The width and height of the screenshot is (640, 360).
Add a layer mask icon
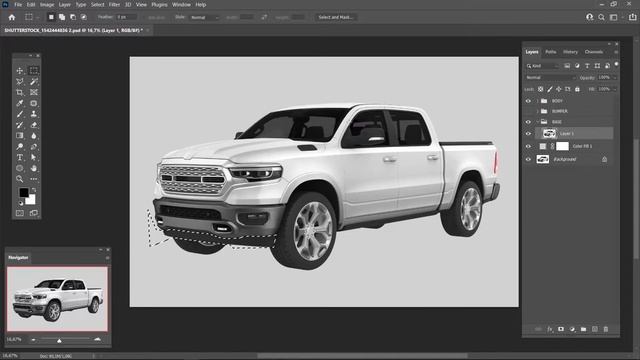click(561, 329)
